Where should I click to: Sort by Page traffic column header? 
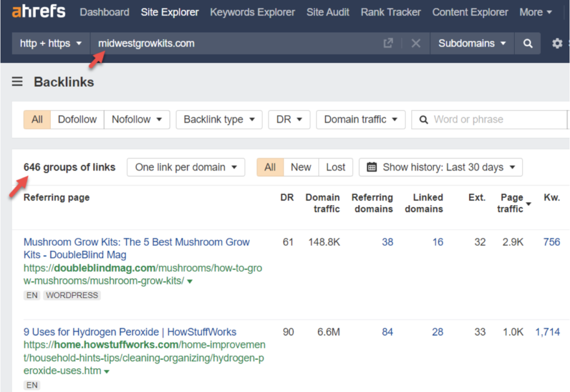pos(514,203)
